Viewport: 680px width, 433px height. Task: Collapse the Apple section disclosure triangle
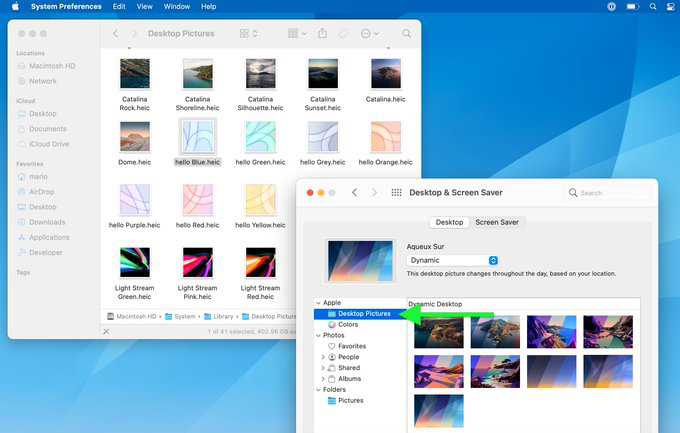(x=318, y=302)
